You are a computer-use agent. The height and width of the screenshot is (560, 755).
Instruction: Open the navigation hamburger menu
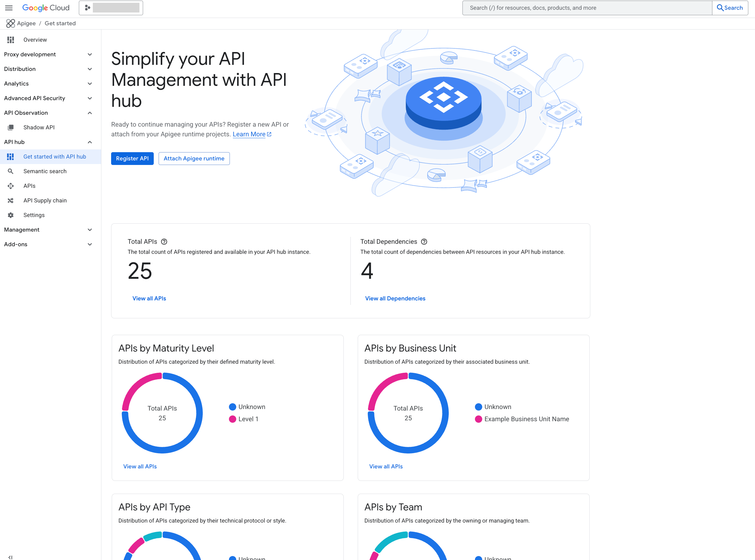pyautogui.click(x=9, y=8)
